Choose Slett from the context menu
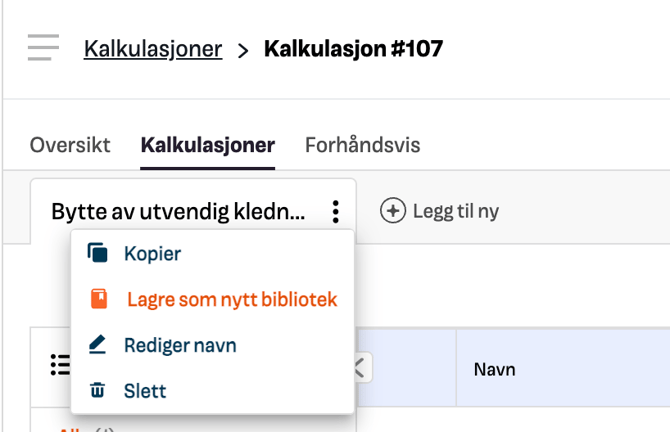 tap(145, 391)
